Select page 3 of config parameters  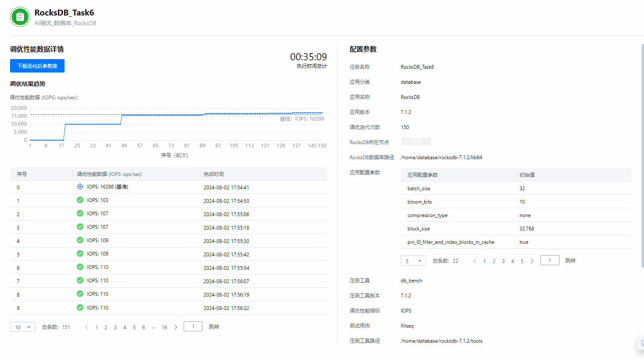503,261
